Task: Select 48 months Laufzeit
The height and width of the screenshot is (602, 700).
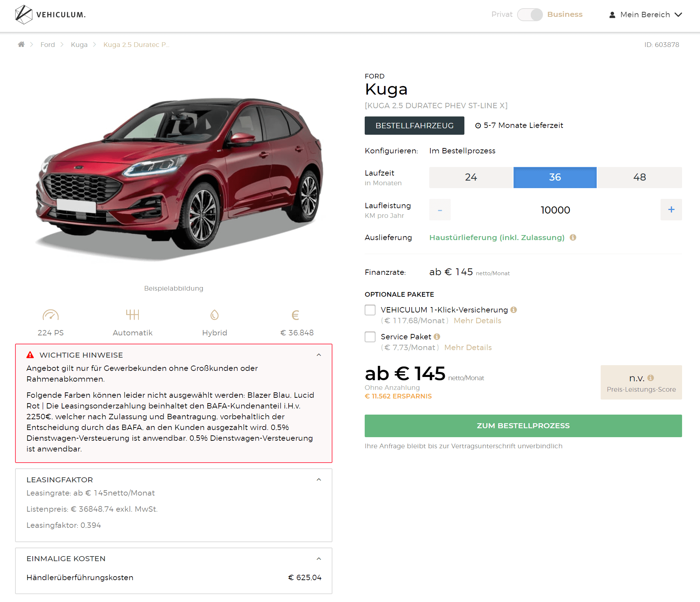Action: (639, 177)
